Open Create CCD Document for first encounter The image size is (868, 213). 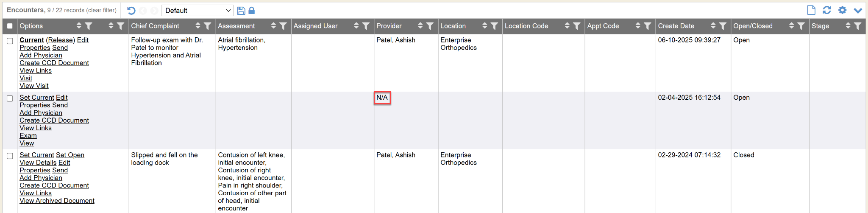pyautogui.click(x=54, y=63)
